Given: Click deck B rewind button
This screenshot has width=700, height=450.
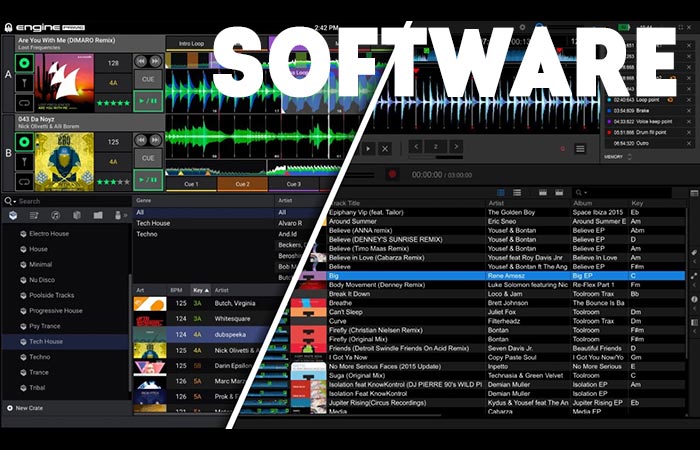Looking at the screenshot, I should click(141, 140).
